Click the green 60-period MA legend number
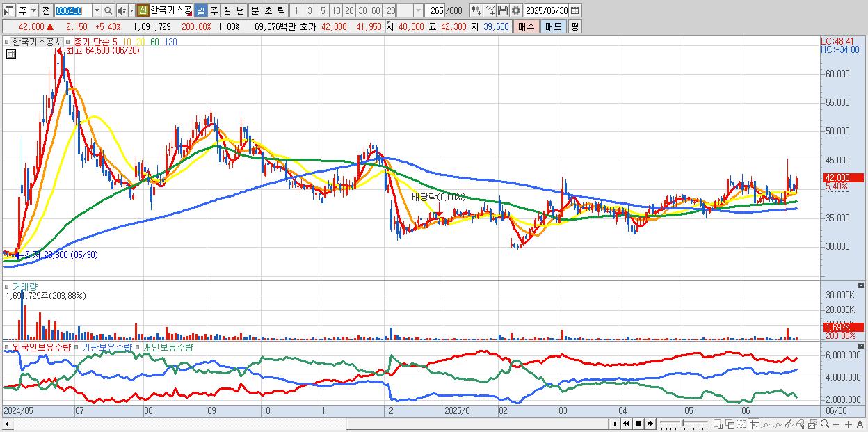This screenshot has height=432, width=868. [x=154, y=42]
